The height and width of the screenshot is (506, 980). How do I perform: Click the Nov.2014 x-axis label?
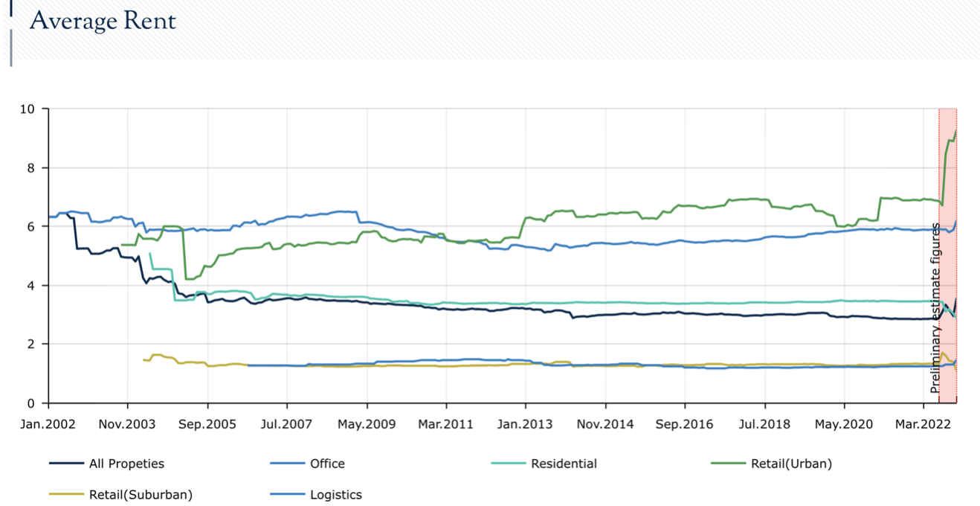tap(605, 425)
